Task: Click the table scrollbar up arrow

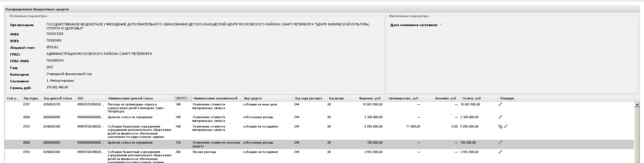Action: (x=637, y=104)
